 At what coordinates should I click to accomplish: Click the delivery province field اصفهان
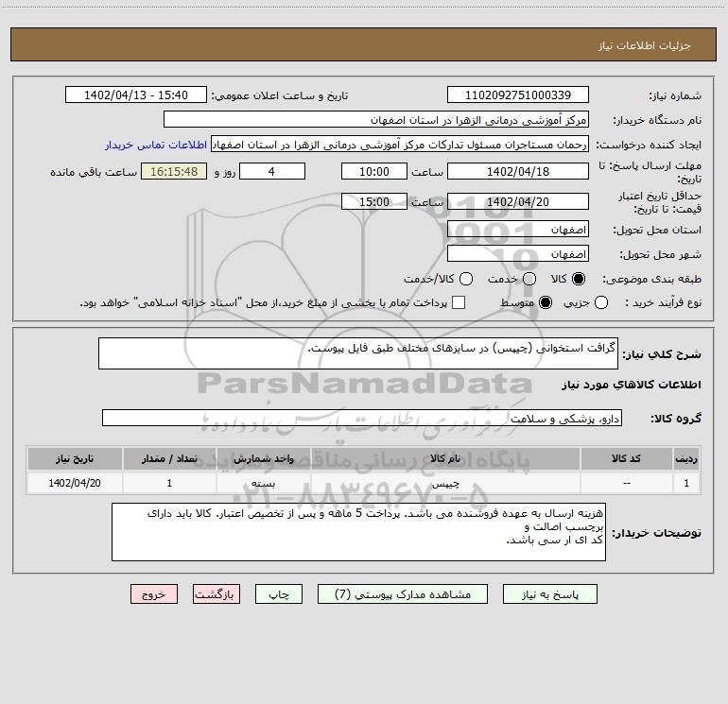518,230
